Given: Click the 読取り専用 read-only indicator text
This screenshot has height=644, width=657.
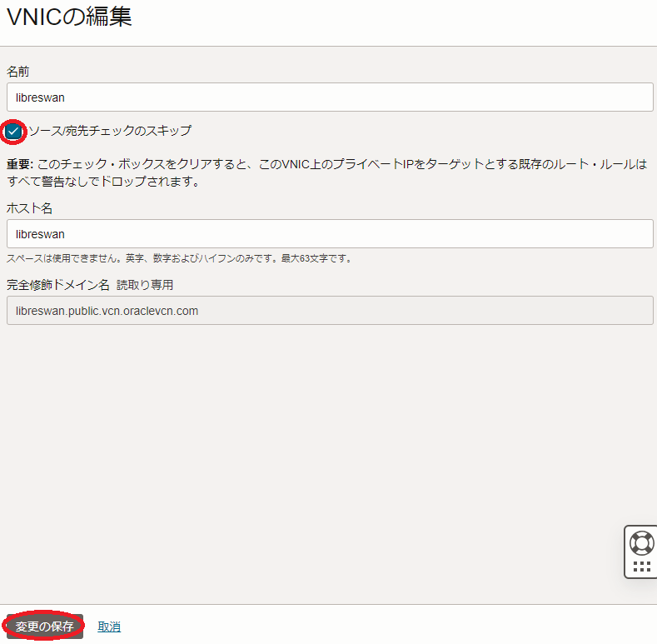Looking at the screenshot, I should pos(145,285).
